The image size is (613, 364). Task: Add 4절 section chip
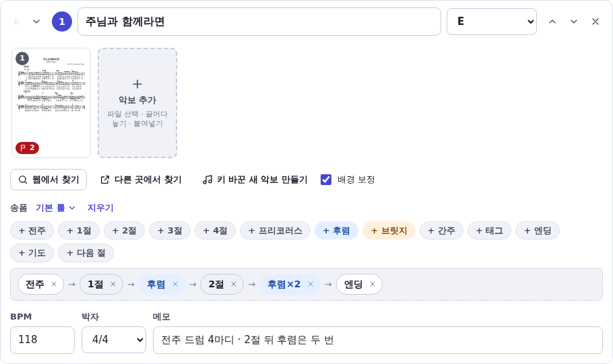(215, 230)
